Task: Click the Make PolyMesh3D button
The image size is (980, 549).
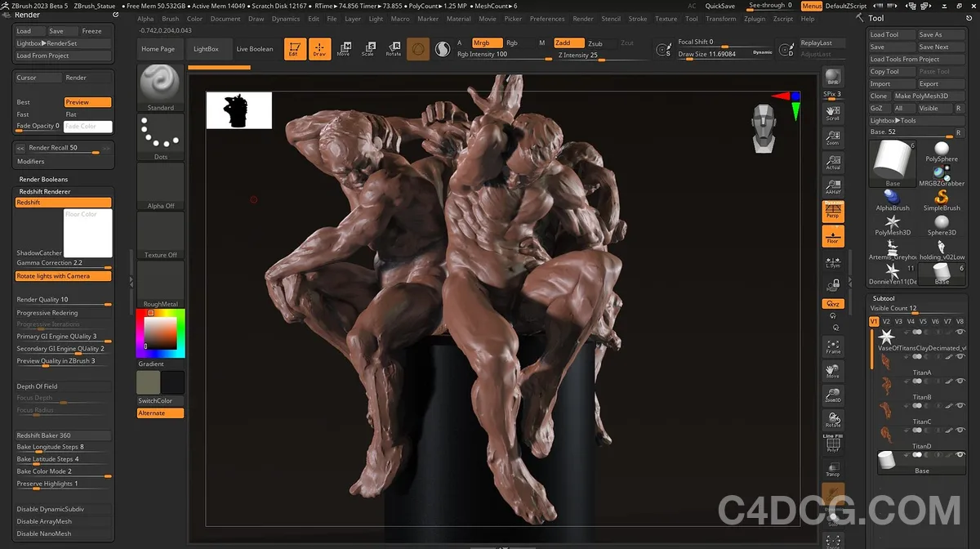Action: (921, 96)
